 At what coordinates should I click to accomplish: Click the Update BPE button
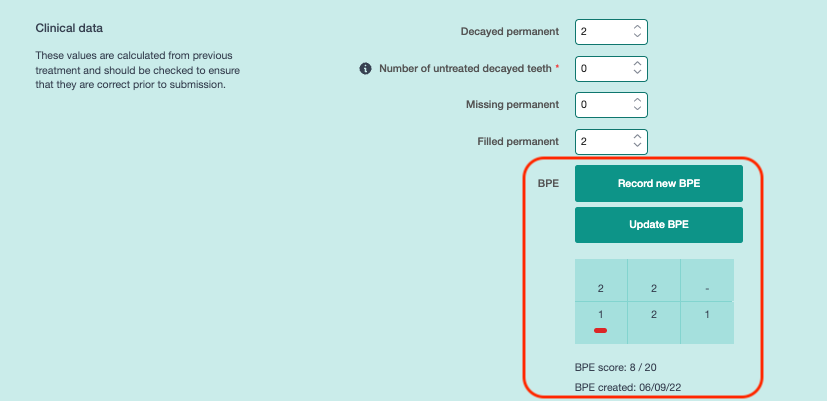pos(658,225)
